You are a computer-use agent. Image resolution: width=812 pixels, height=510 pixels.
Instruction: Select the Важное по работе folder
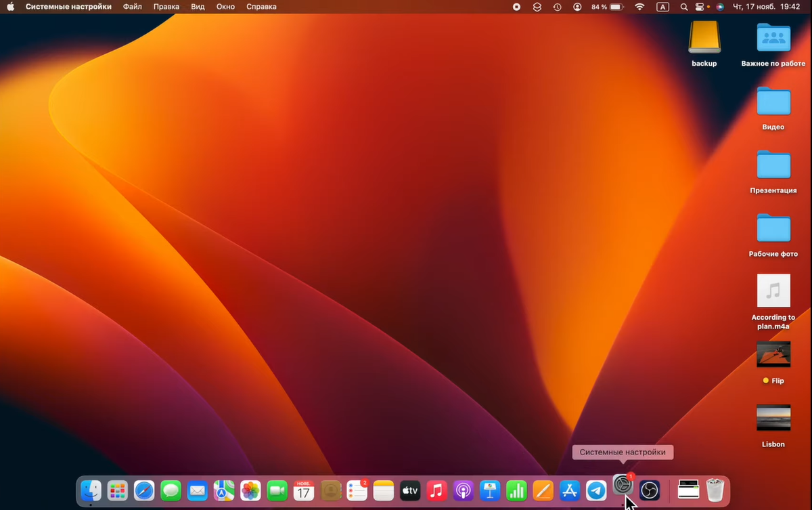pos(773,37)
